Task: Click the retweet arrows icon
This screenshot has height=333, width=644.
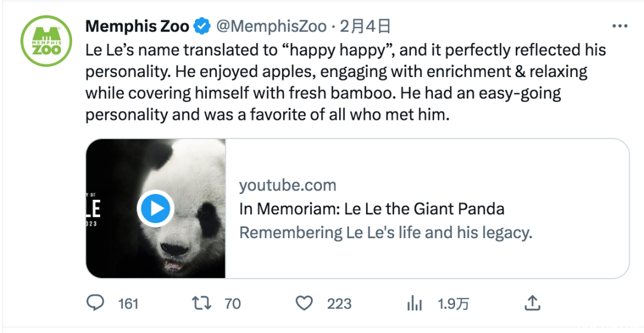Action: (202, 303)
